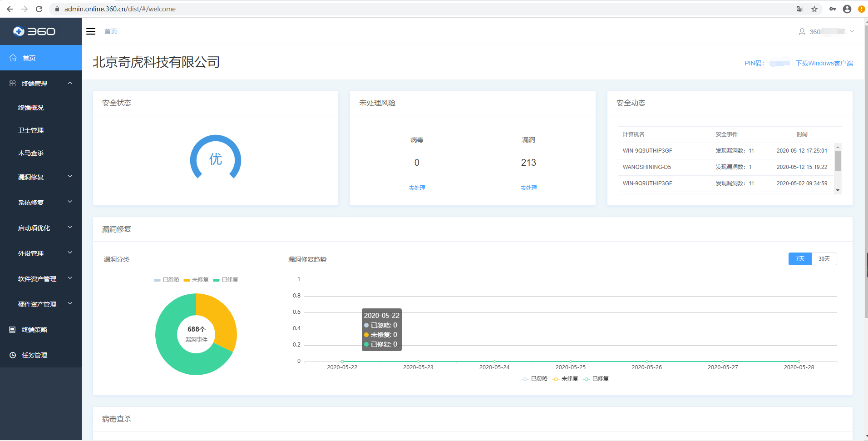Click the browser translate page icon
The width and height of the screenshot is (868, 441).
[x=800, y=9]
